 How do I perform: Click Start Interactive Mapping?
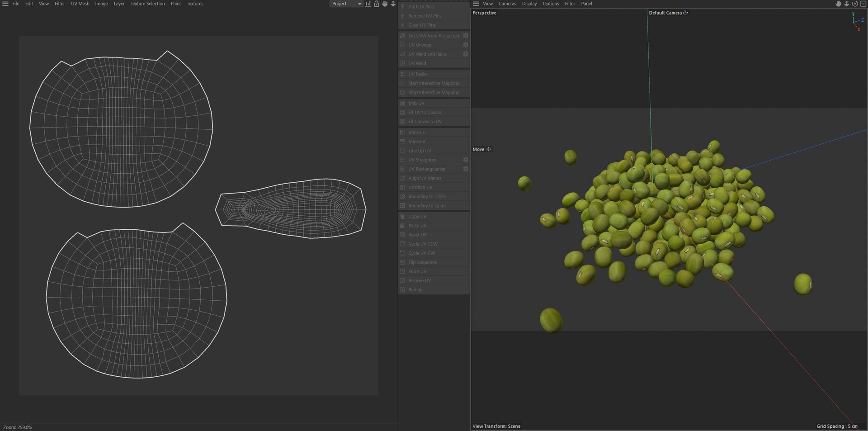tap(434, 83)
